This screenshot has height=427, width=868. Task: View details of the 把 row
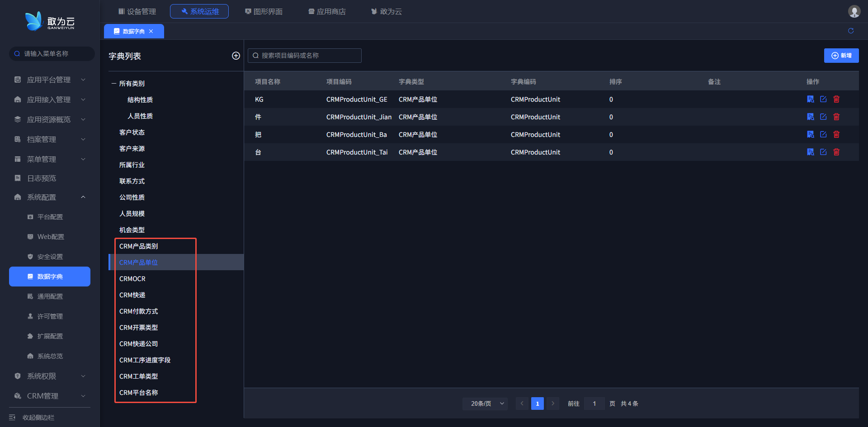(x=810, y=135)
